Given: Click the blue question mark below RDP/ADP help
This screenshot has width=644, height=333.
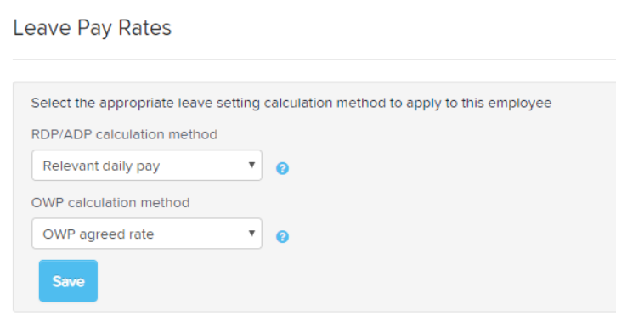Looking at the screenshot, I should click(282, 236).
